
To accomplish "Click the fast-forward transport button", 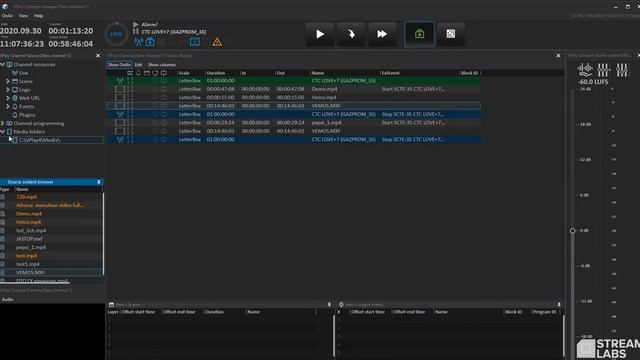I will pos(382,34).
